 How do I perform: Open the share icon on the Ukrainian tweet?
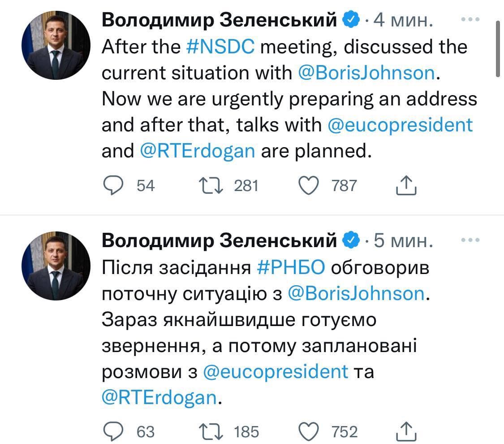point(406,432)
